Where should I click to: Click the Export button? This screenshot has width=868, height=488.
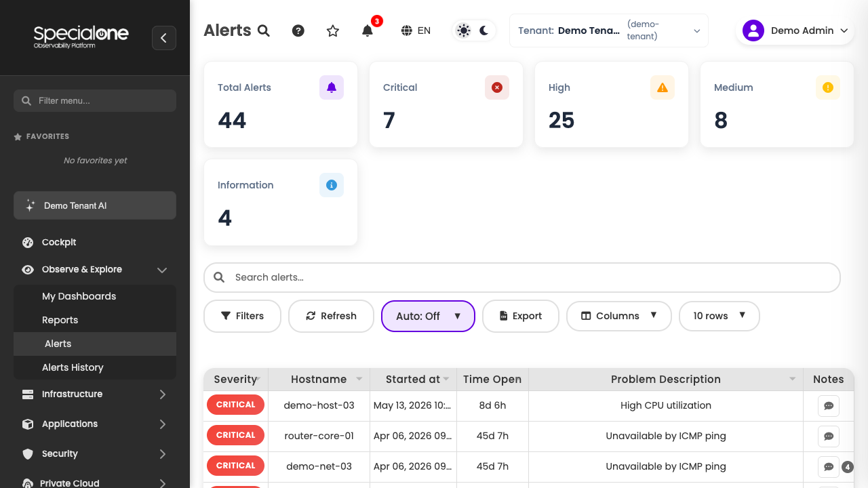tap(521, 316)
